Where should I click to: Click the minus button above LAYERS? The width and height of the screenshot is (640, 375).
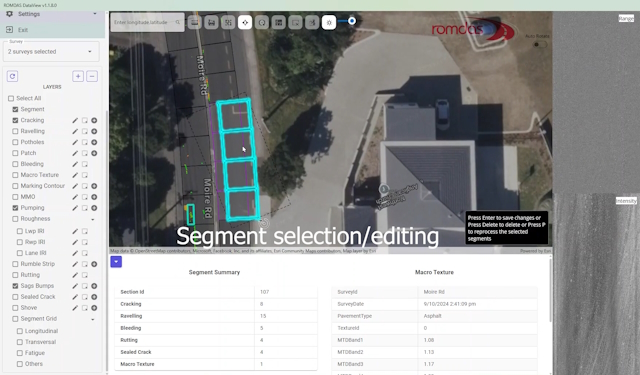[x=92, y=76]
